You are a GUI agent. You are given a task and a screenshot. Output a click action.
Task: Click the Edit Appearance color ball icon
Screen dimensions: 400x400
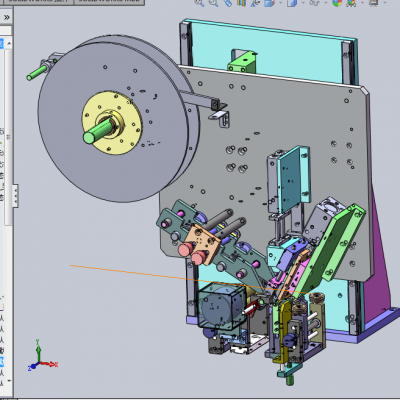pos(337,3)
